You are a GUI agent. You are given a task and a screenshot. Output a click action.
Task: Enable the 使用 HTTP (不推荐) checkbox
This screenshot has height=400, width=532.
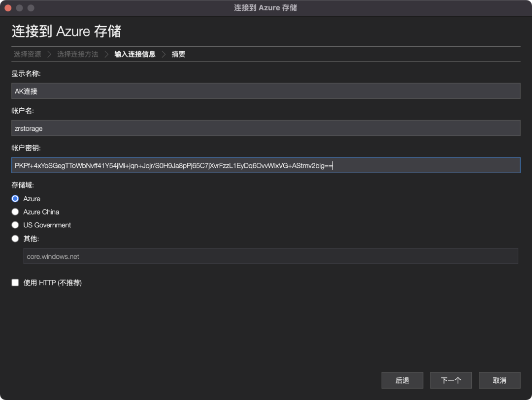15,283
